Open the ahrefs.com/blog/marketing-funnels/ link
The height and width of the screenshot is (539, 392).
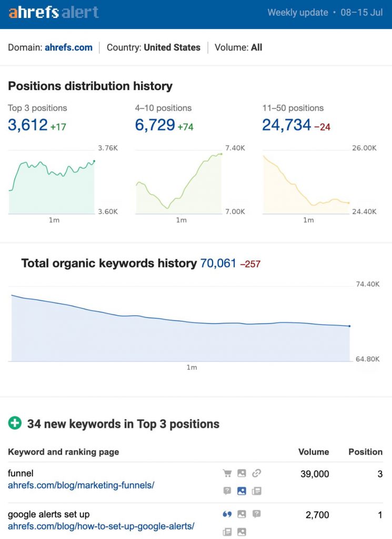(81, 485)
